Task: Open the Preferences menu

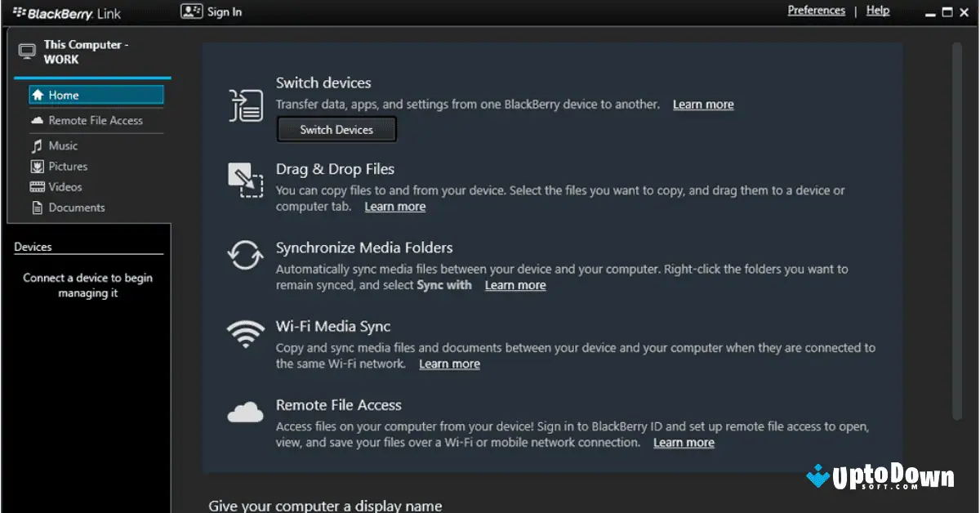Action: point(816,10)
